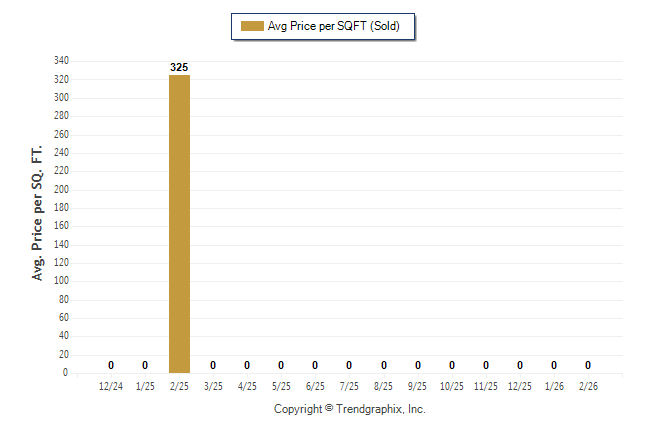Select the 9/25 x-axis label
This screenshot has height=434, width=646.
418,387
